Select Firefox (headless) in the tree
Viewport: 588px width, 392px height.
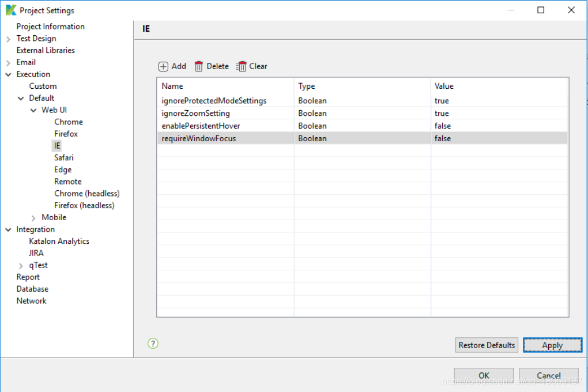point(84,206)
